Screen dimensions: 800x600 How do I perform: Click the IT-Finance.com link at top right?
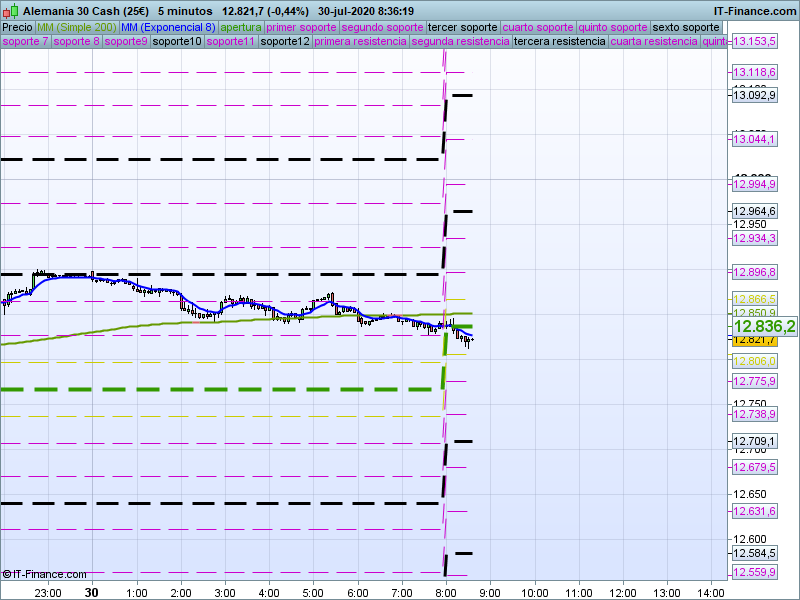click(x=755, y=10)
